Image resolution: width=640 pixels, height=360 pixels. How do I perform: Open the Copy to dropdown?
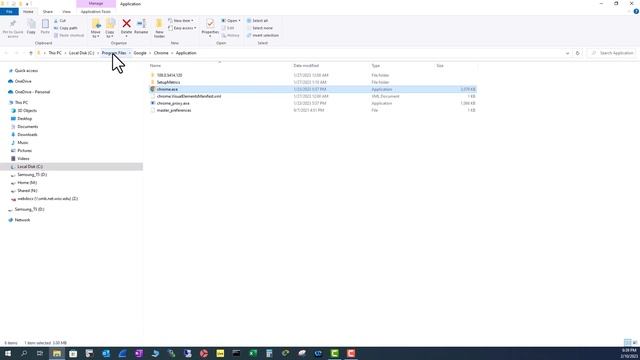pos(110,29)
